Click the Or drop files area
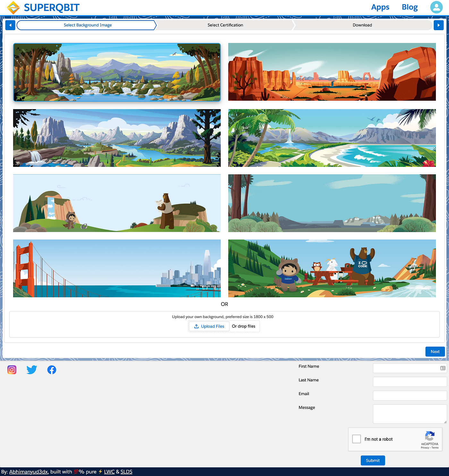This screenshot has width=449, height=476. coord(244,326)
